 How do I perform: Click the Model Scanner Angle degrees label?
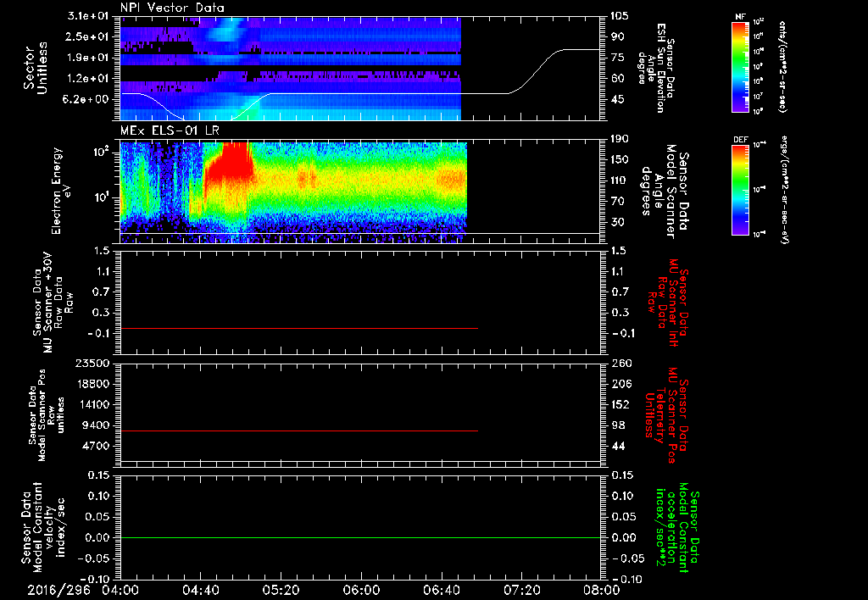[x=665, y=192]
